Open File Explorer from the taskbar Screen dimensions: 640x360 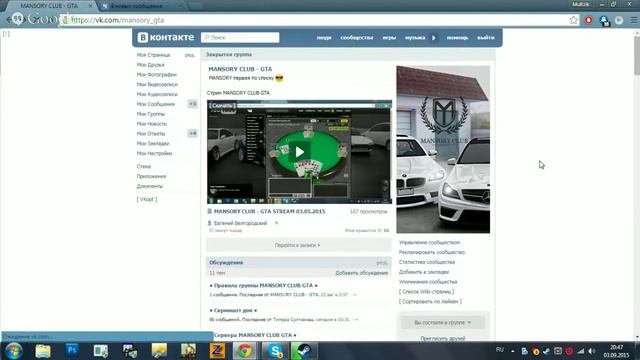pyautogui.click(x=42, y=351)
